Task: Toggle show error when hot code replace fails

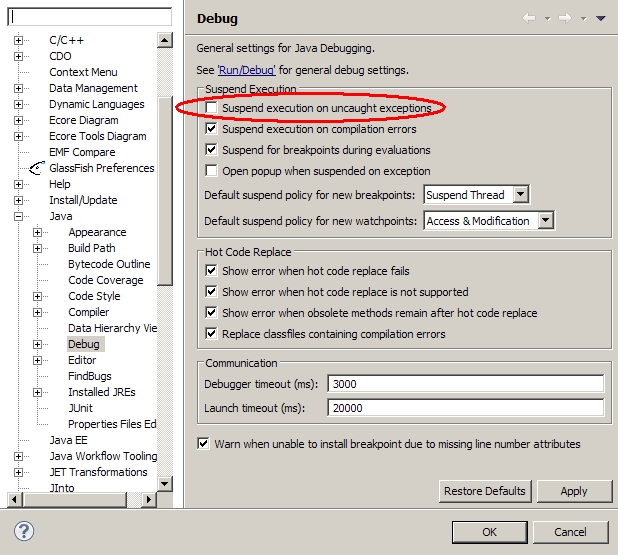Action: pyautogui.click(x=212, y=271)
